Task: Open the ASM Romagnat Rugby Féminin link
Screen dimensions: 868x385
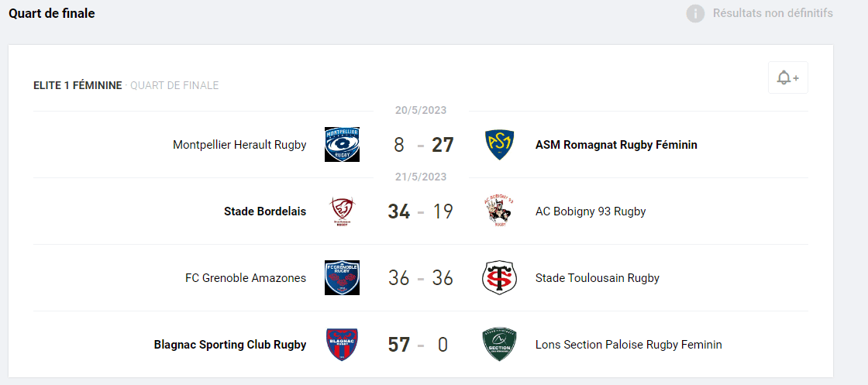Action: (616, 145)
